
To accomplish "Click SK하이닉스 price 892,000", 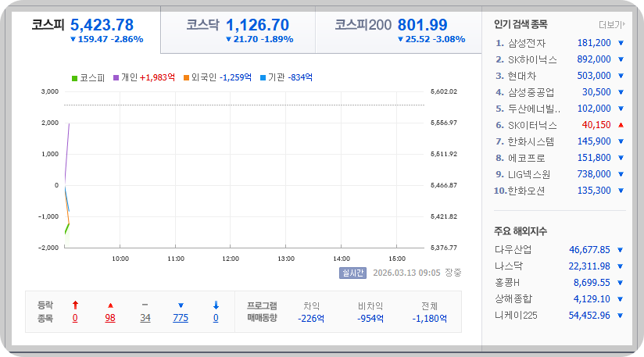I will tap(594, 59).
